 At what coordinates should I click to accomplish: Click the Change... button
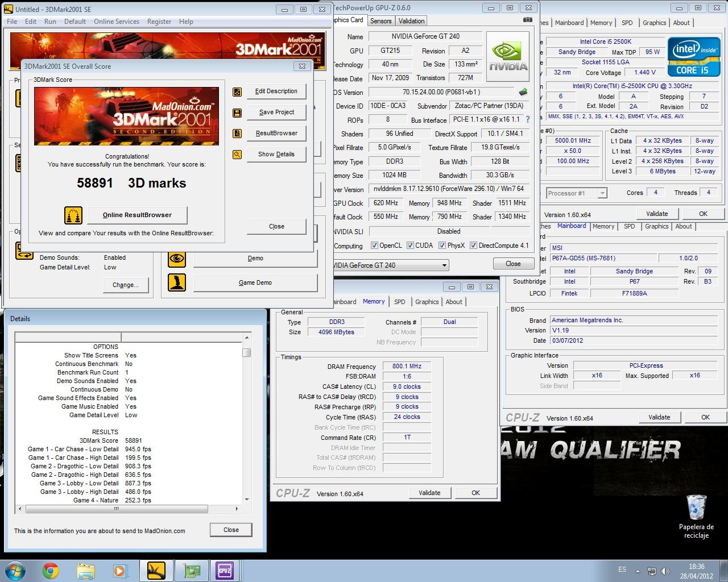[126, 285]
